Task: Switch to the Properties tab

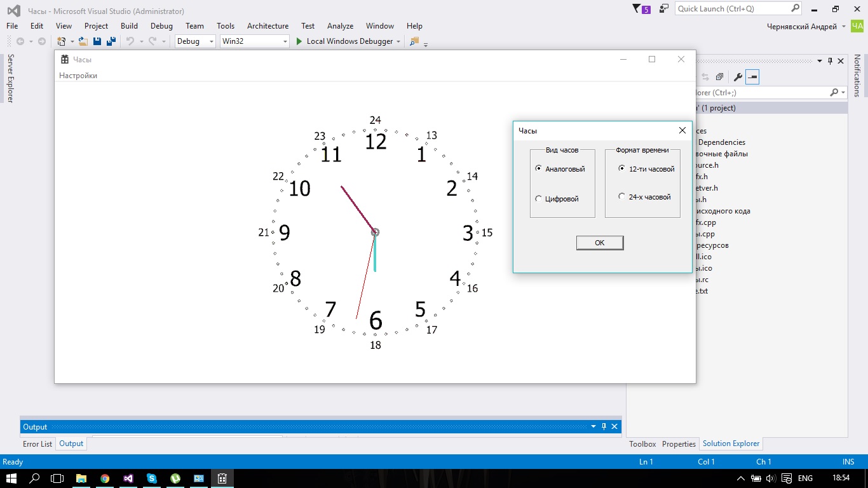Action: [679, 444]
